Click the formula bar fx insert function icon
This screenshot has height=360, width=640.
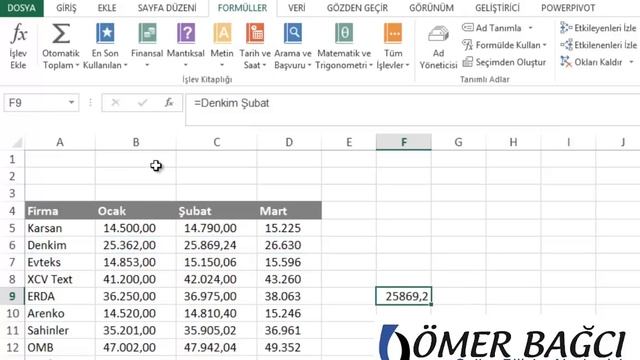click(169, 103)
